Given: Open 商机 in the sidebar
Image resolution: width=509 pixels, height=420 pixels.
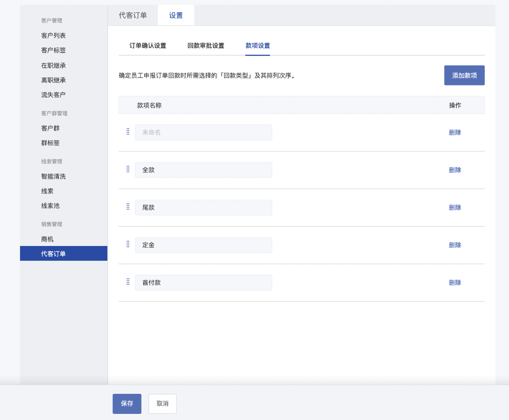Looking at the screenshot, I should (48, 239).
